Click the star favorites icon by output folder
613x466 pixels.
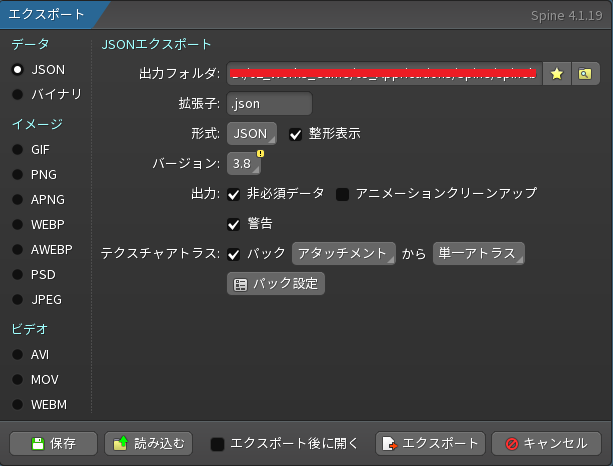pyautogui.click(x=557, y=73)
